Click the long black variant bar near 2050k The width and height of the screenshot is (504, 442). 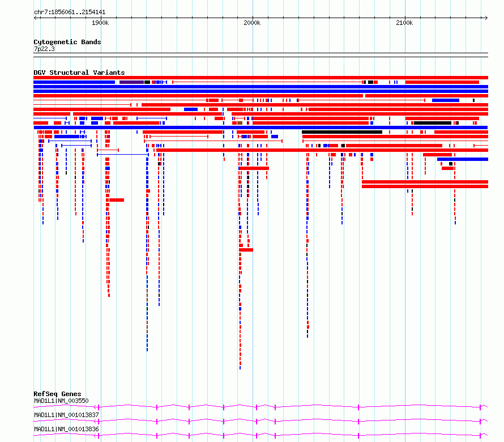click(x=342, y=132)
